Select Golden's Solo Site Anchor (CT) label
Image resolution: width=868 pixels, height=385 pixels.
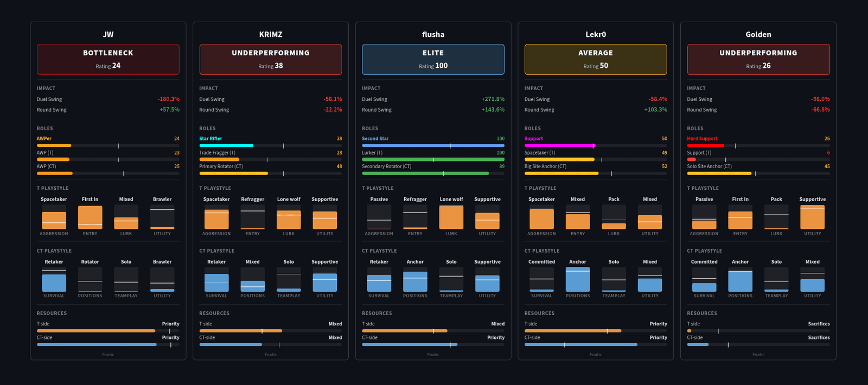point(710,166)
